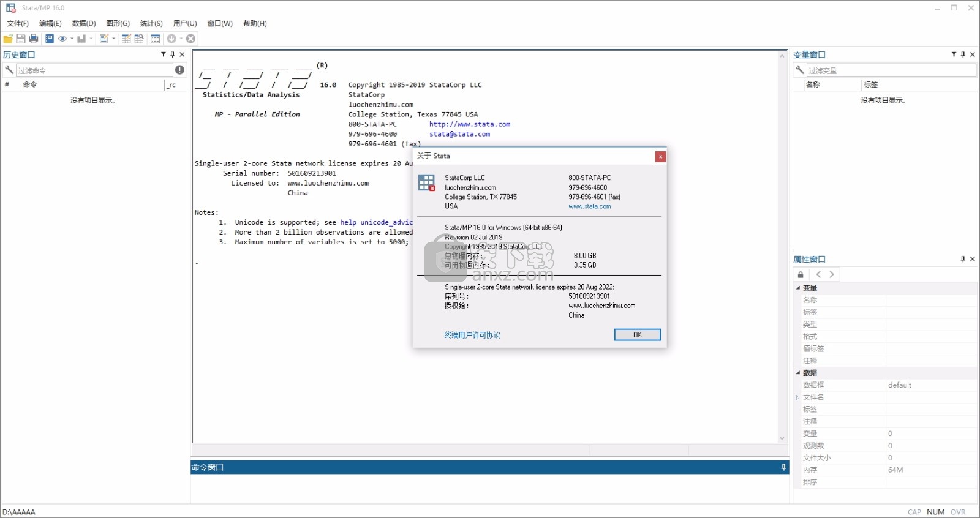This screenshot has height=518, width=980.
Task: Open dropdown arrow next to More icon
Action: click(181, 39)
